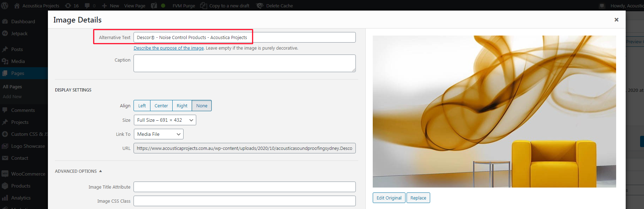Click the Copy to a new draft icon
Viewport: 644px width, 209px height.
tap(204, 6)
